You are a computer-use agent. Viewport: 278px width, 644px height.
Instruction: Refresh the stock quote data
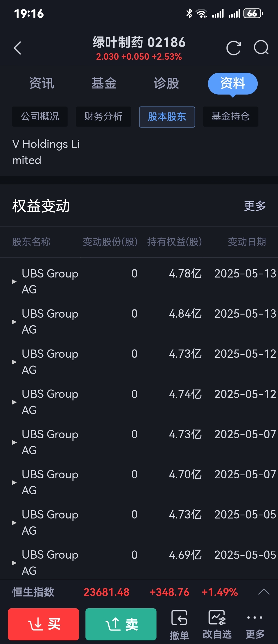233,48
